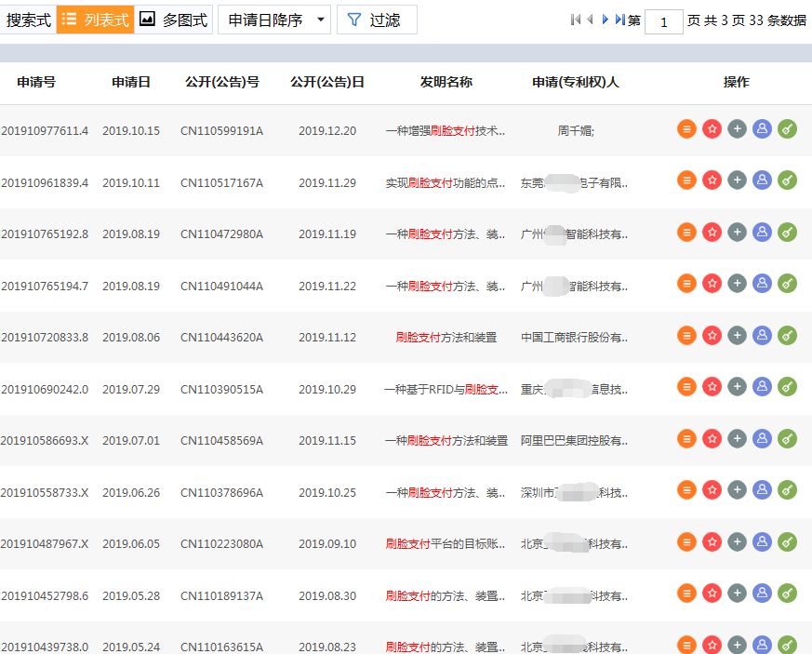
Task: Go to the next results page
Action: click(x=606, y=20)
